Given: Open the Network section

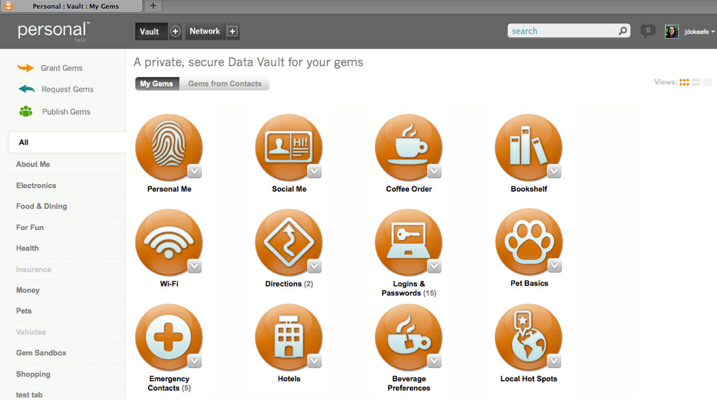Looking at the screenshot, I should tap(205, 31).
